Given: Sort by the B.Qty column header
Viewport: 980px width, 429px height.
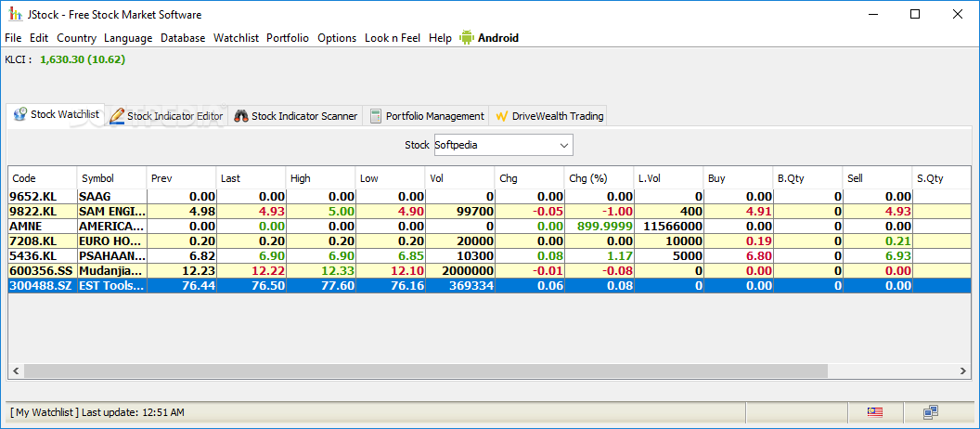Looking at the screenshot, I should coord(808,178).
